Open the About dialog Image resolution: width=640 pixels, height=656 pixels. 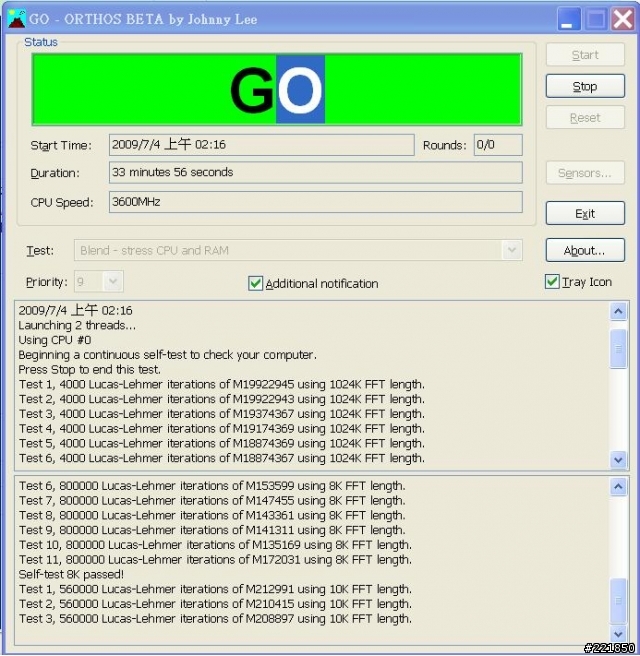click(x=585, y=250)
